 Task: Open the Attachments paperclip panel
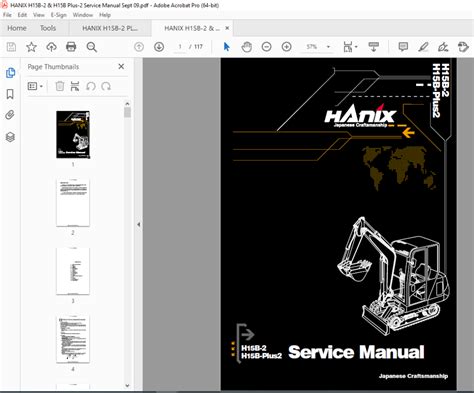coord(10,115)
